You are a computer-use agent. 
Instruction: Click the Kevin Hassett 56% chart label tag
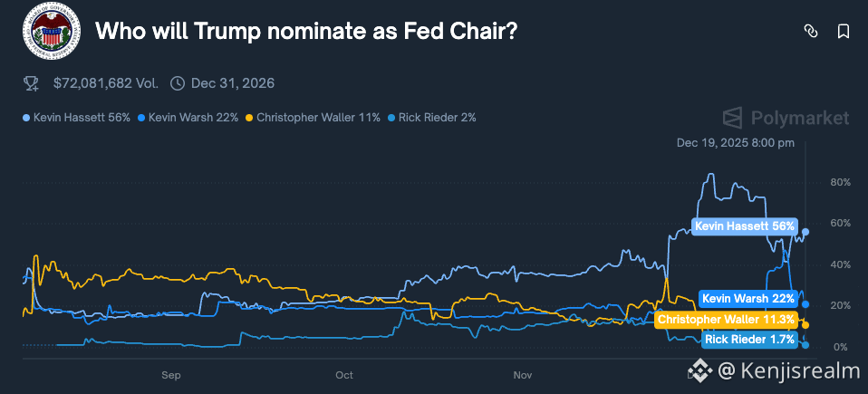(744, 226)
